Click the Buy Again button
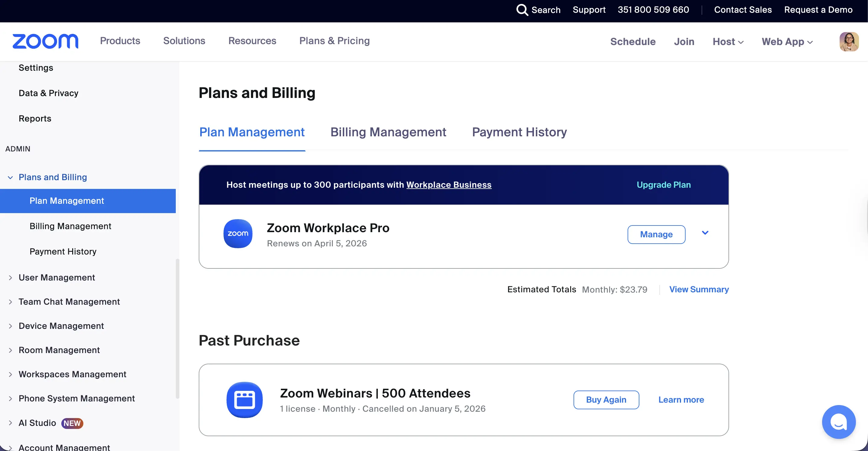The image size is (868, 451). point(606,400)
